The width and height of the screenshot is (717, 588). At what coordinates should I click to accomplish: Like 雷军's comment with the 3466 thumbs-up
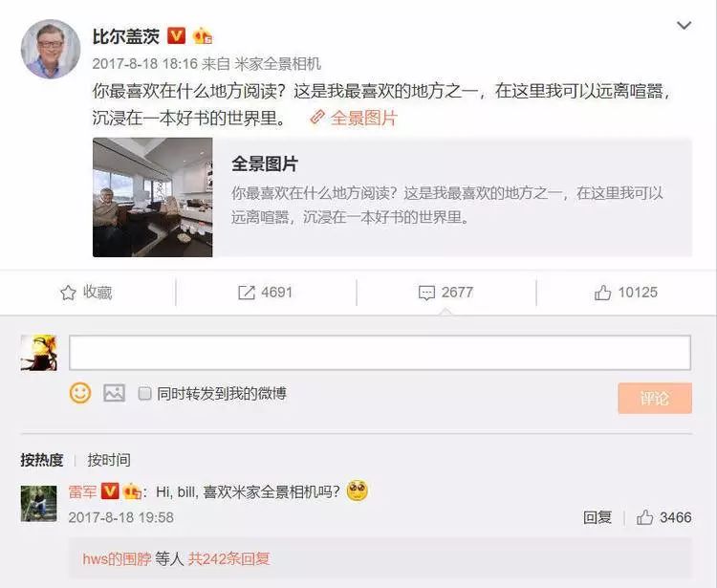(x=644, y=517)
